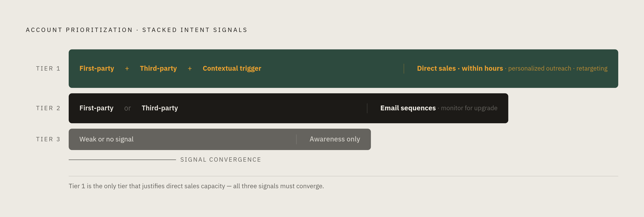Viewport: 644px width, 217px height.
Task: Click the 'or' word in Tier 2
Action: 128,108
